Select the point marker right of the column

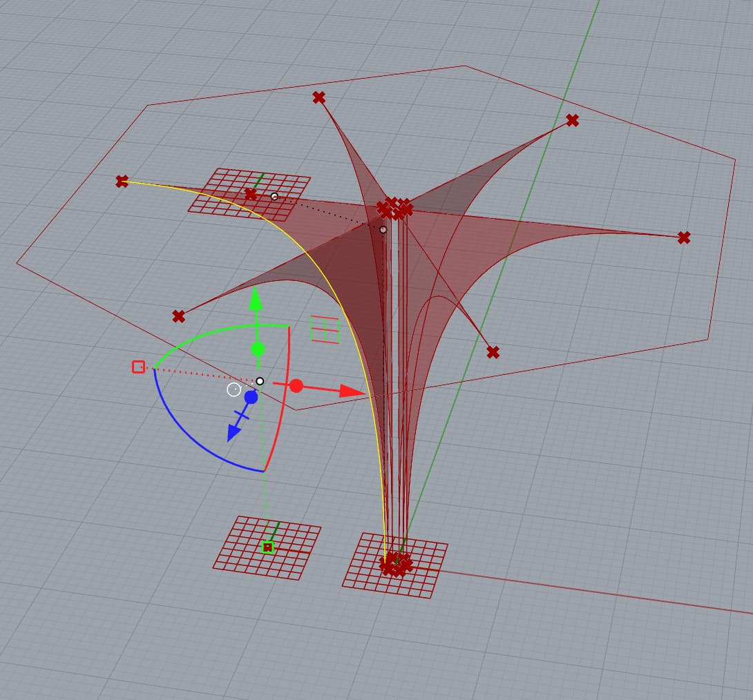click(x=493, y=352)
